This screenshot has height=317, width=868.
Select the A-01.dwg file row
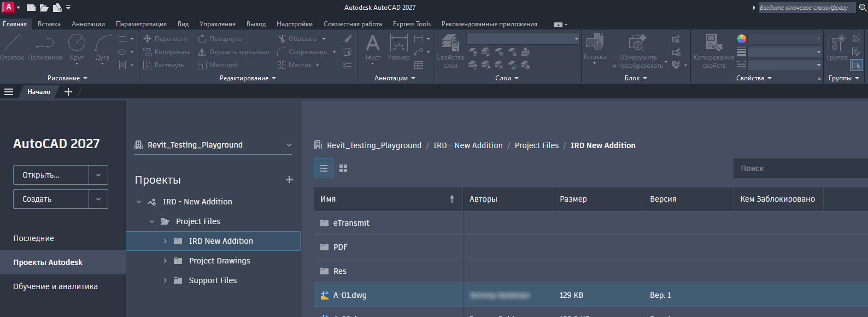click(x=591, y=295)
